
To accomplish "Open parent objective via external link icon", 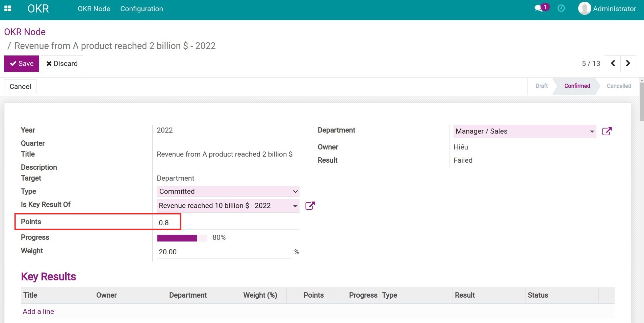I will click(x=310, y=206).
